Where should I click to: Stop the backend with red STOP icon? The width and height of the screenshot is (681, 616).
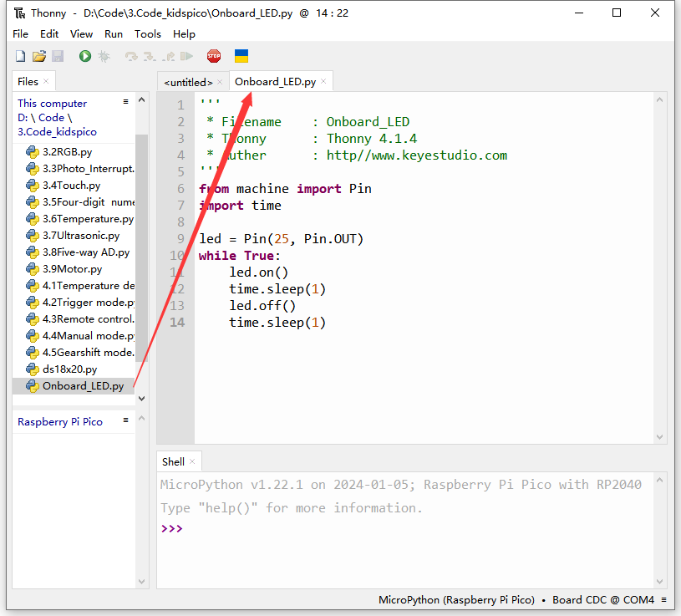click(x=214, y=56)
